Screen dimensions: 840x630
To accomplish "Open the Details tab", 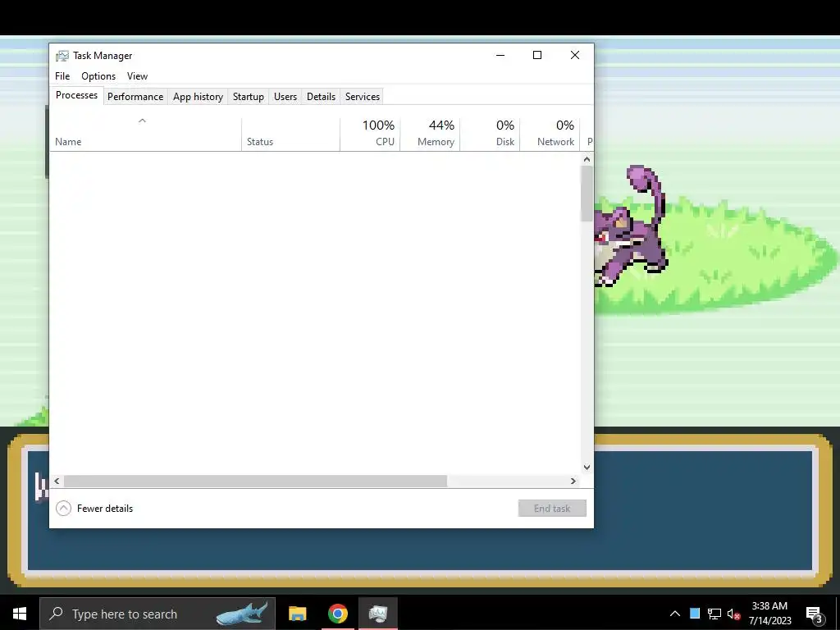I will point(321,97).
